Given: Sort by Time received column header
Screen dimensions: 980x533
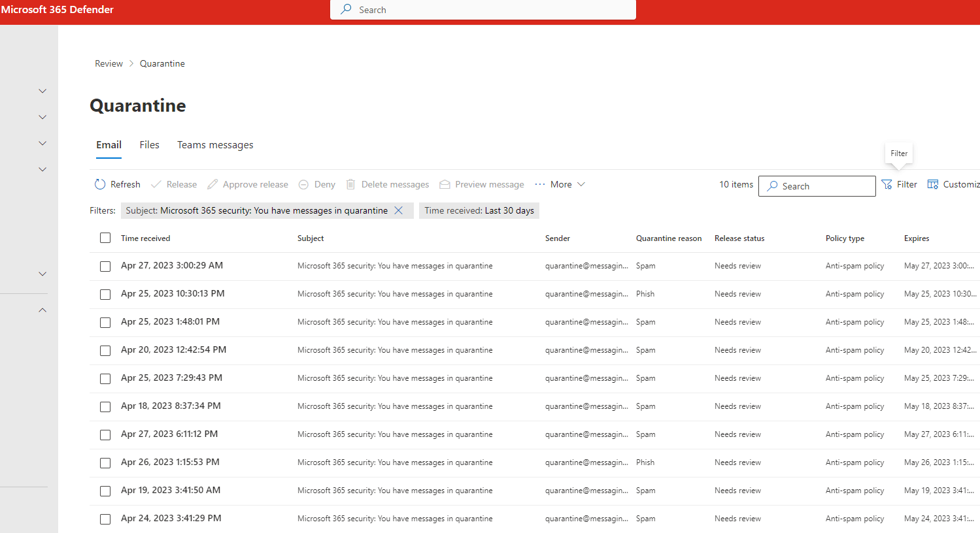Looking at the screenshot, I should click(145, 238).
